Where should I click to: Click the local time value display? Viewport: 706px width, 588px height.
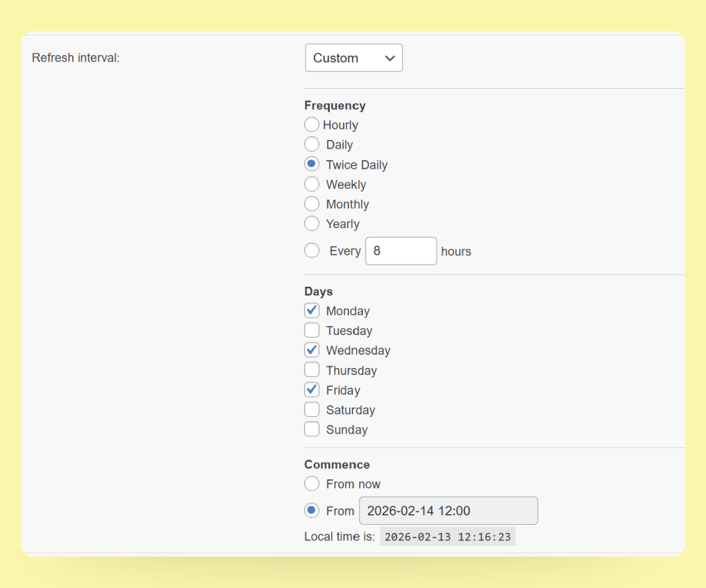point(448,536)
